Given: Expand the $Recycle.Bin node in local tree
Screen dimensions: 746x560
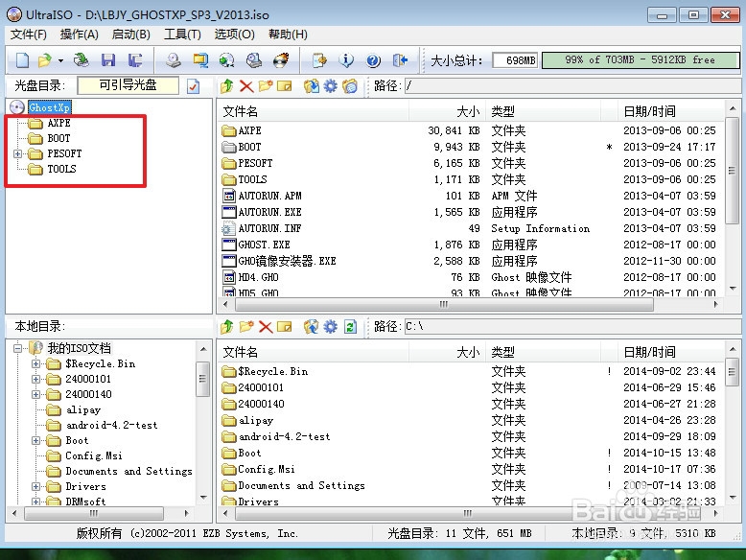Looking at the screenshot, I should tap(35, 363).
